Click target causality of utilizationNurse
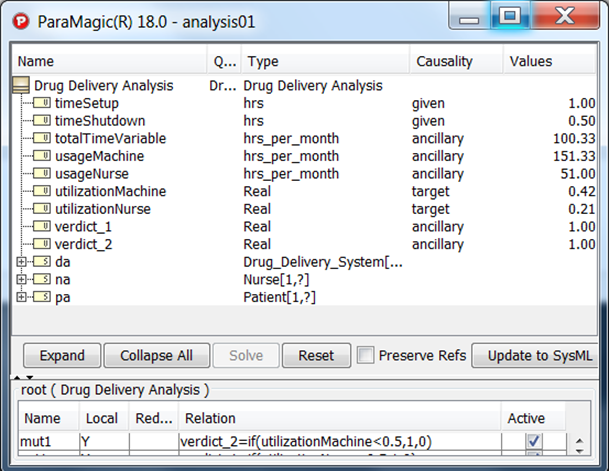 [430, 209]
